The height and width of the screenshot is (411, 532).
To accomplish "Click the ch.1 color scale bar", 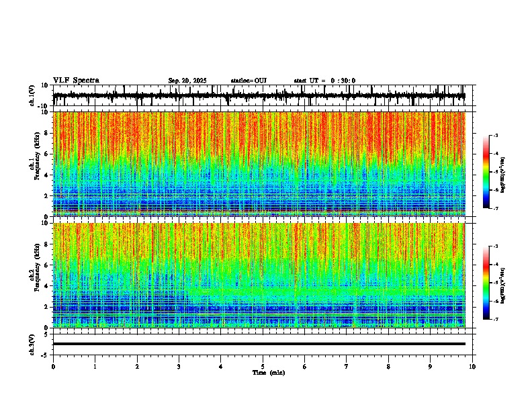I will [x=486, y=172].
